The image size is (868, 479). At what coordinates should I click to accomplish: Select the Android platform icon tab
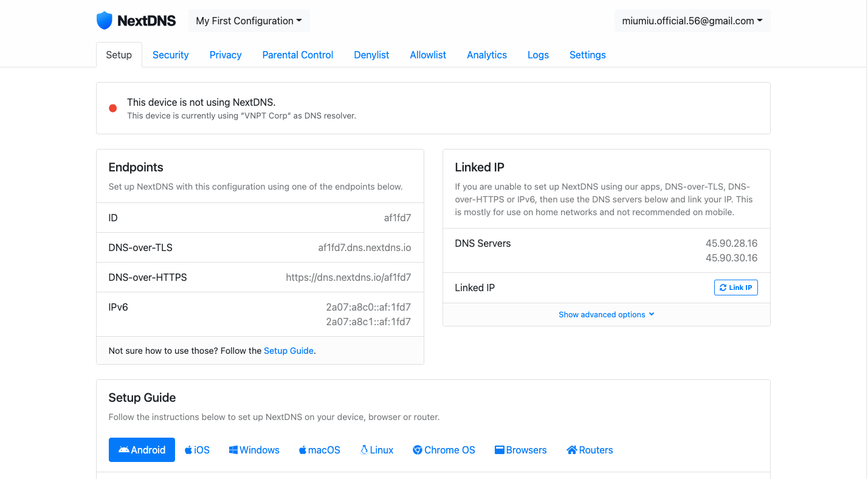coord(142,450)
